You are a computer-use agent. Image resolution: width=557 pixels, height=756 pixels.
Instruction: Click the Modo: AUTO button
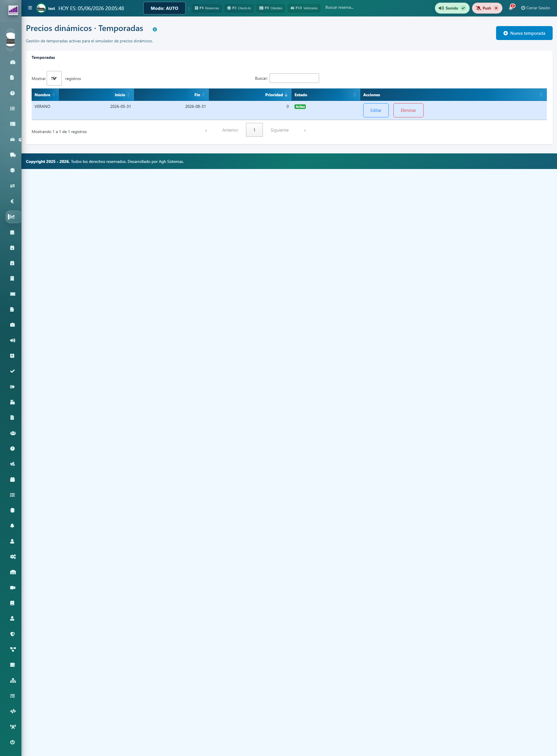[164, 8]
